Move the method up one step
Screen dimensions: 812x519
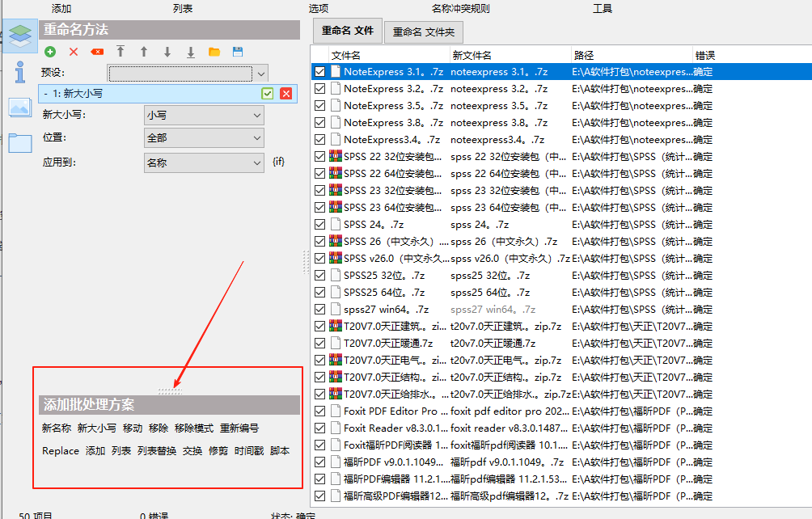(x=144, y=51)
